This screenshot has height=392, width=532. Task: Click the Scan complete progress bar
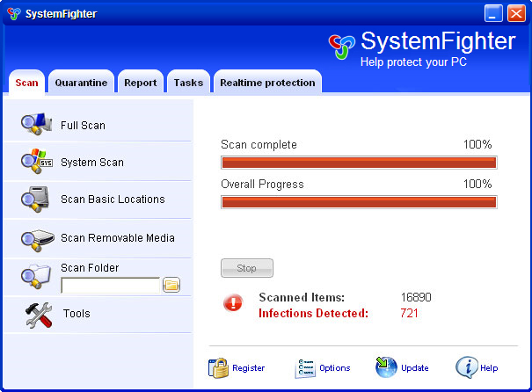tap(359, 163)
